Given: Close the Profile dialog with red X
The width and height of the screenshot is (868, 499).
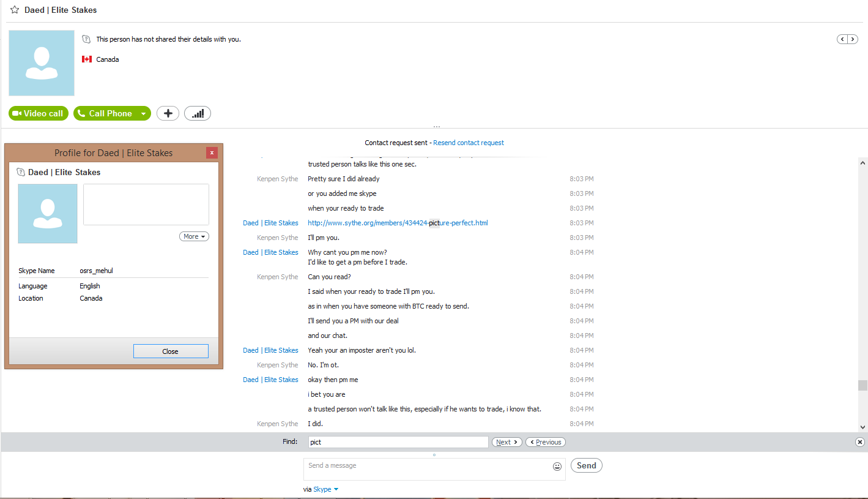Looking at the screenshot, I should [212, 153].
